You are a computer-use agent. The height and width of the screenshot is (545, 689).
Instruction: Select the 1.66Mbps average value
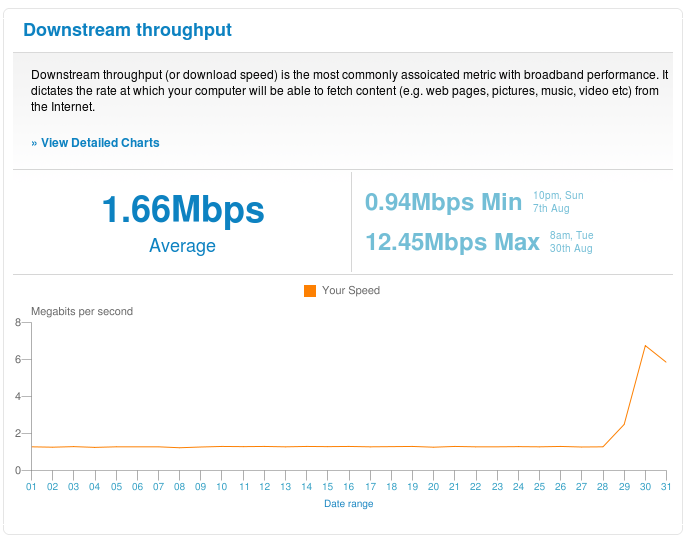click(183, 210)
